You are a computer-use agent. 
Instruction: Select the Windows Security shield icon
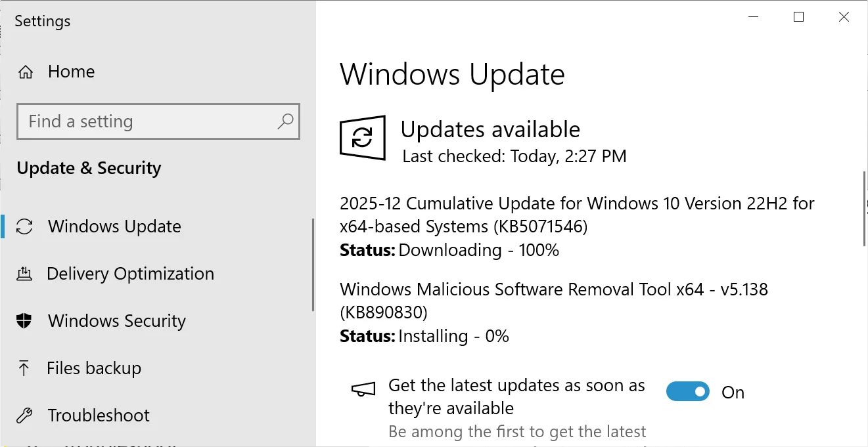pos(24,321)
